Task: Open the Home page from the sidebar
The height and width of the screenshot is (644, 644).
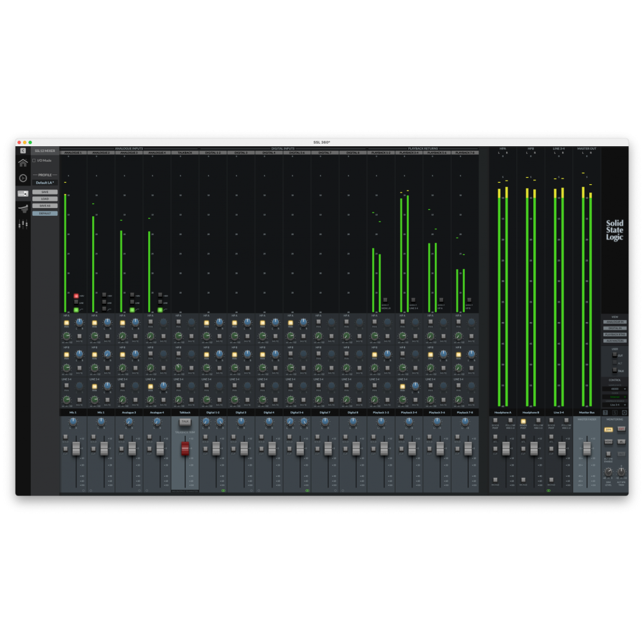Action: tap(23, 163)
